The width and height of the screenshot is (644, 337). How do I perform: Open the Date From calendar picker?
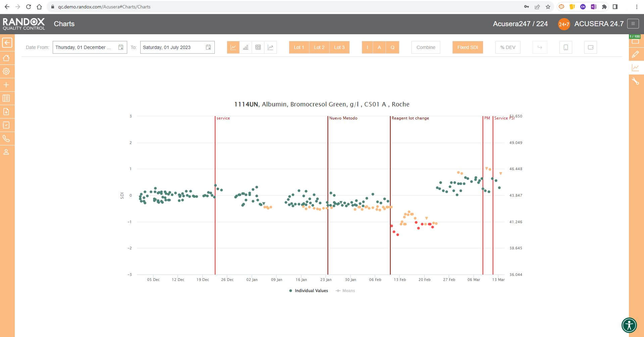pos(121,47)
